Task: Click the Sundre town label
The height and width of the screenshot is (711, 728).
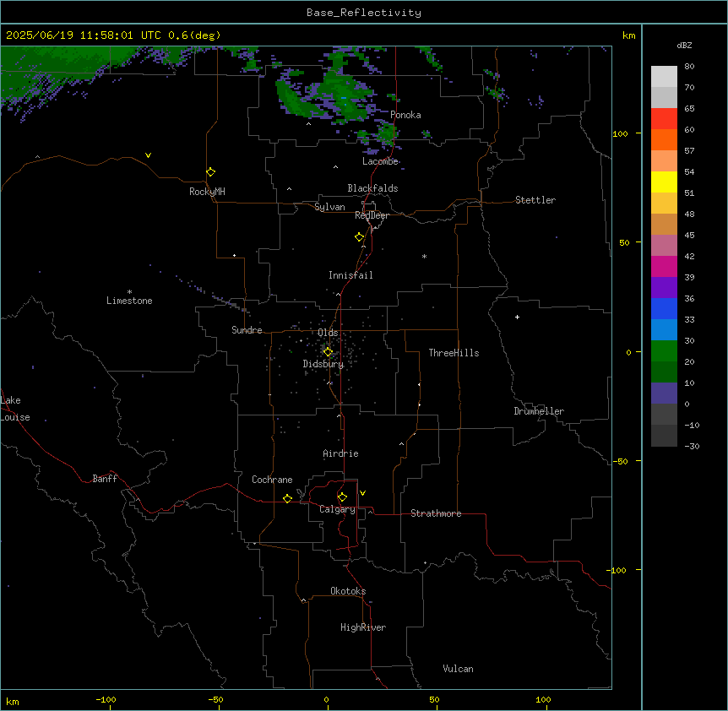Action: tap(247, 330)
